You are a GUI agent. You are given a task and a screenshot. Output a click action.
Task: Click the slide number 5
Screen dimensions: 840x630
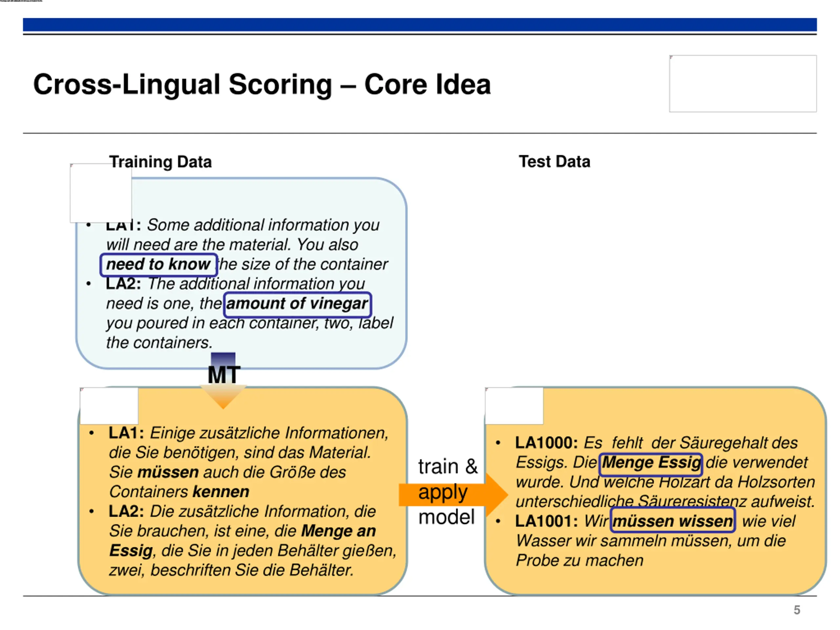797,610
